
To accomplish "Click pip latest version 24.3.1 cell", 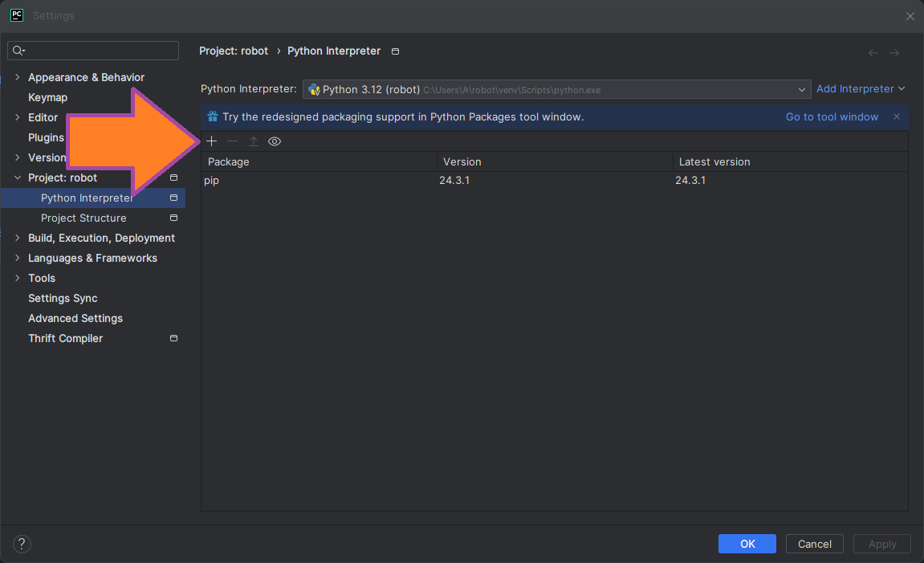I will [690, 181].
